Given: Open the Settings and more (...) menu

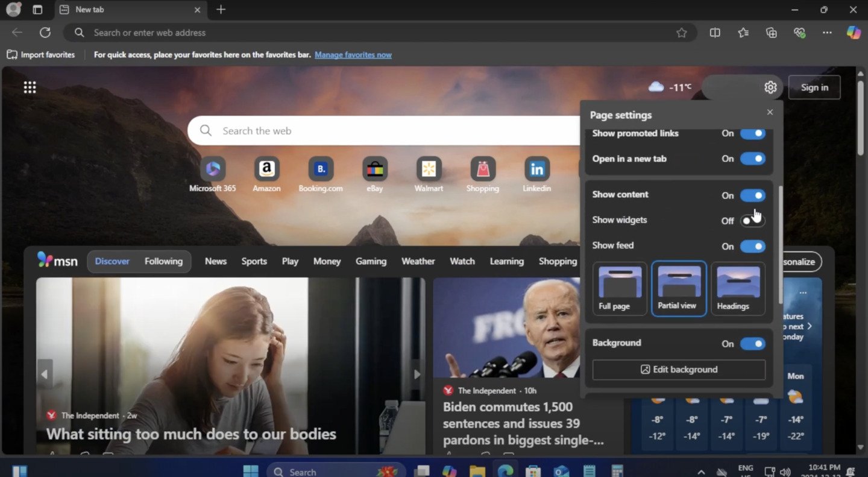Looking at the screenshot, I should point(827,33).
